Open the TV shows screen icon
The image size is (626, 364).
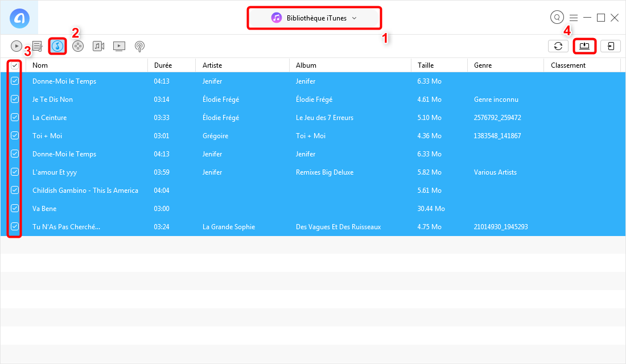119,46
